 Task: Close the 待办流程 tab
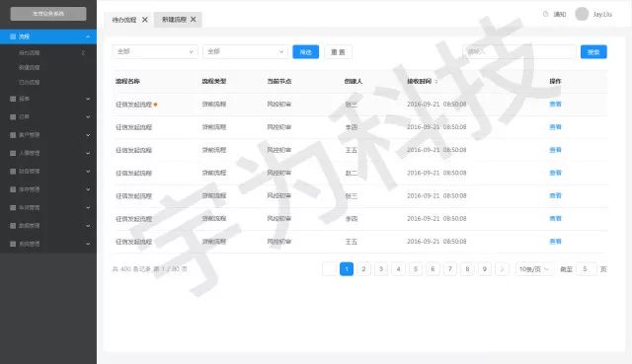tap(145, 20)
